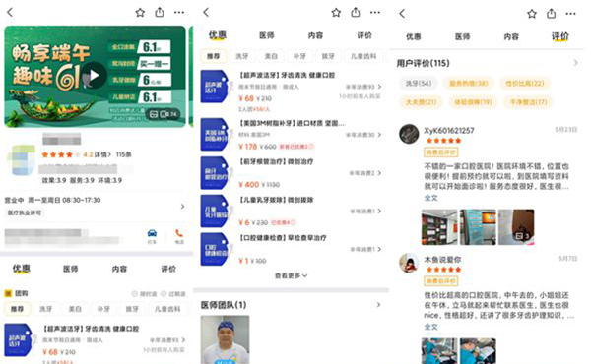Open the banner photo count badge
This screenshot has height=364, width=591.
(x=163, y=114)
